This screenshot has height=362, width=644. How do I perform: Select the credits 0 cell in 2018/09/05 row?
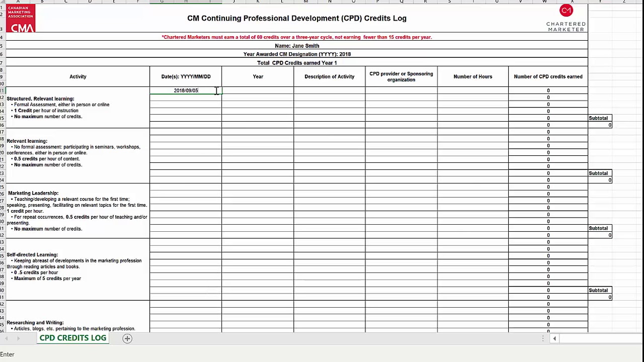coord(548,90)
